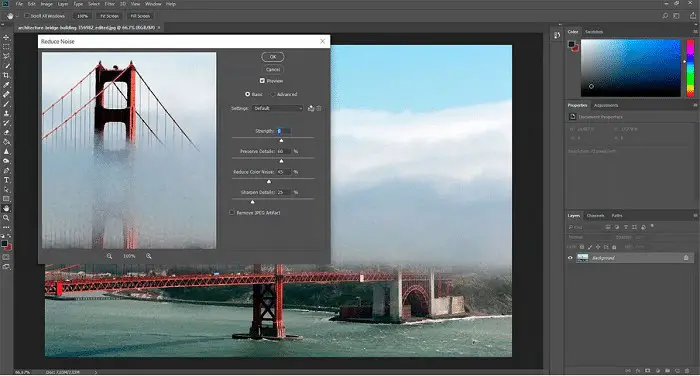Save current Reduce Noise settings icon
Screen dimensions: 700x376
311,109
